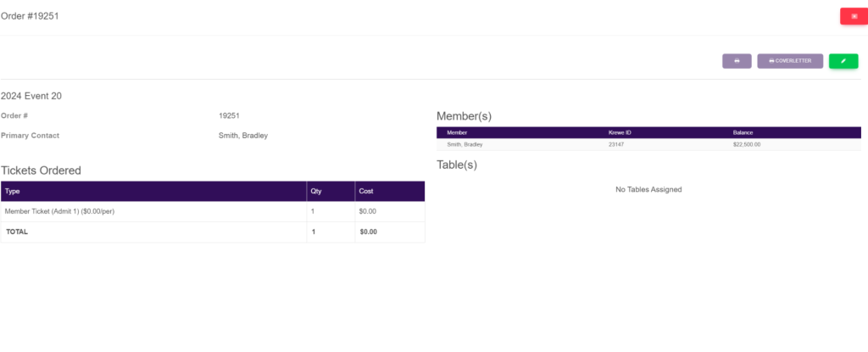Click the Primary Contact name Smith, Bradley
868x352 pixels.
243,135
